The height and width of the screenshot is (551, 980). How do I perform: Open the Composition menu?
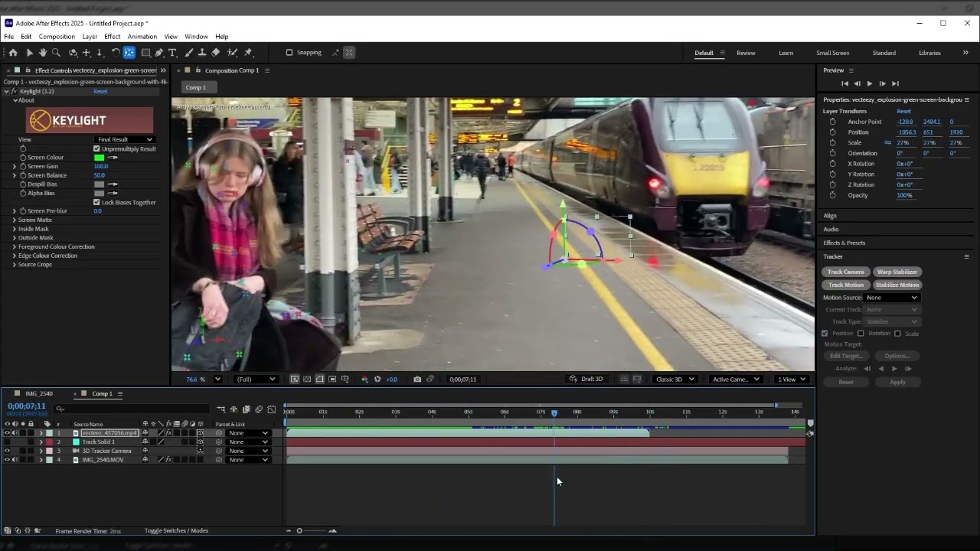[x=57, y=37]
